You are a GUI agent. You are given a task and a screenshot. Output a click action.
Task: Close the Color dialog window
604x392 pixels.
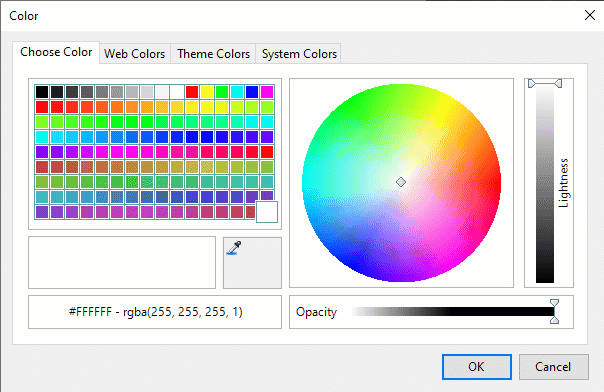pos(590,15)
